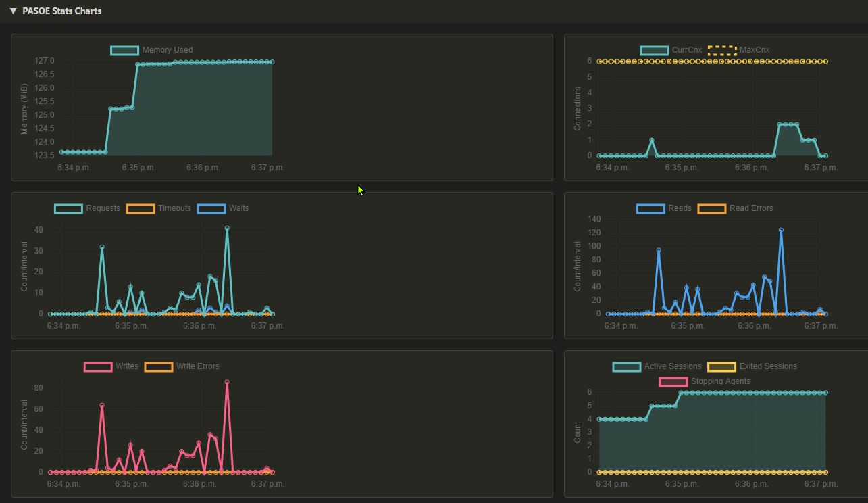Collapse the PASOE Stats Charts section
The width and height of the screenshot is (868, 503).
pyautogui.click(x=11, y=11)
